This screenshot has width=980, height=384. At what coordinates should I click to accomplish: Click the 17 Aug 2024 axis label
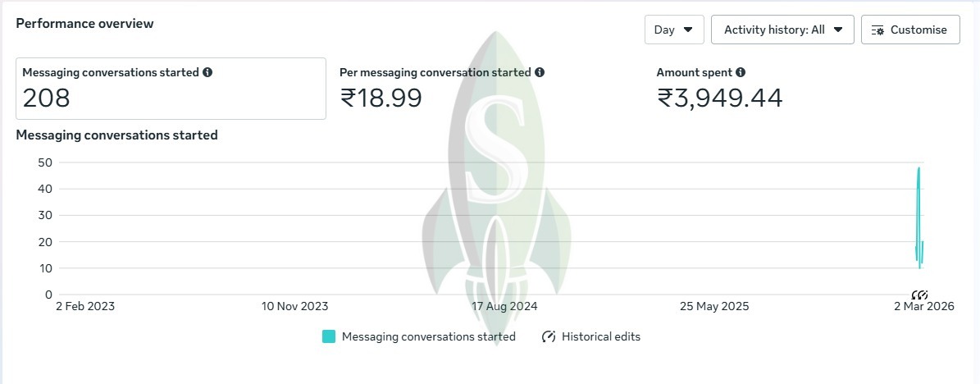[x=504, y=307]
